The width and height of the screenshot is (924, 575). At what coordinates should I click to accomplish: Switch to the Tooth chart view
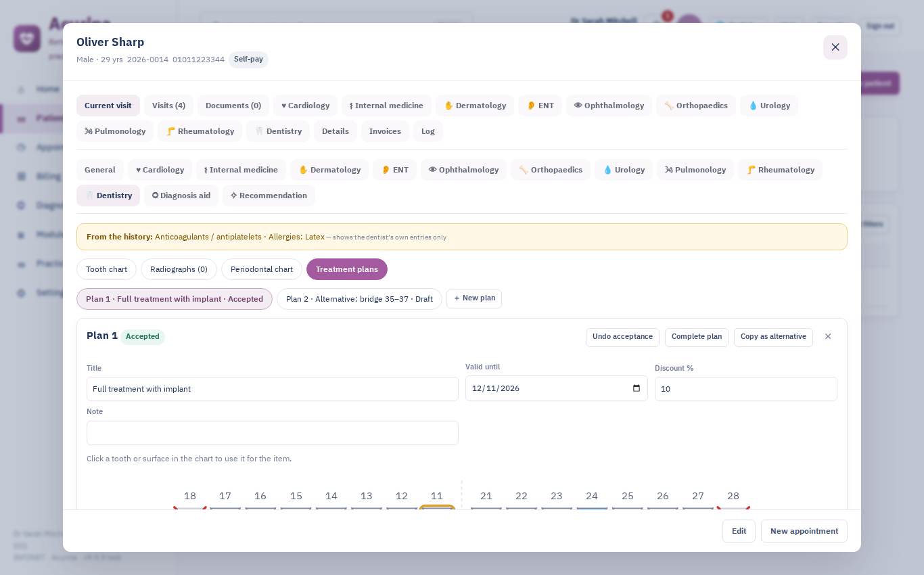coord(106,269)
